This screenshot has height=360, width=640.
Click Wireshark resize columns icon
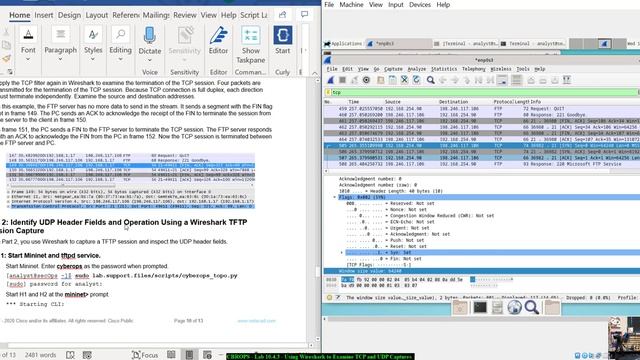(567, 80)
